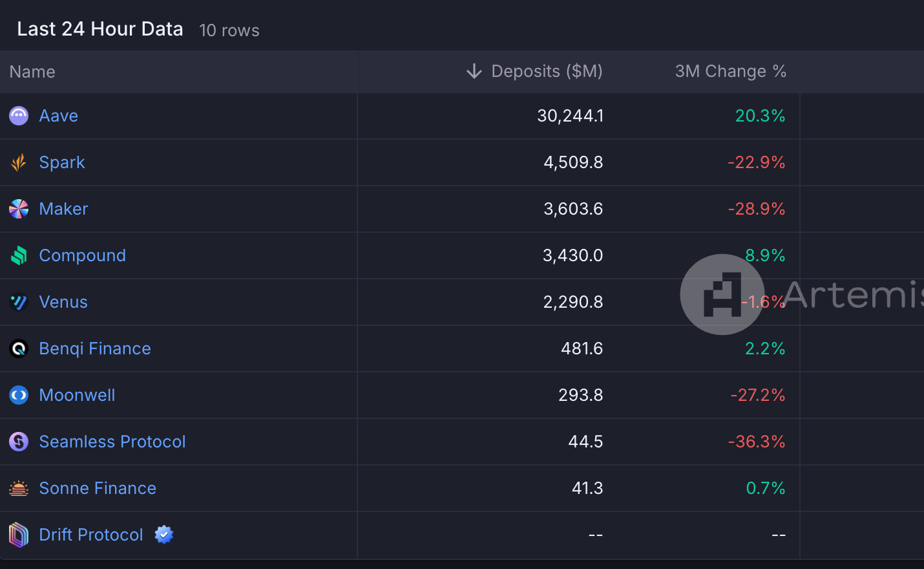The height and width of the screenshot is (569, 924).
Task: Select Venus deposits value 2,290.8
Action: [573, 302]
